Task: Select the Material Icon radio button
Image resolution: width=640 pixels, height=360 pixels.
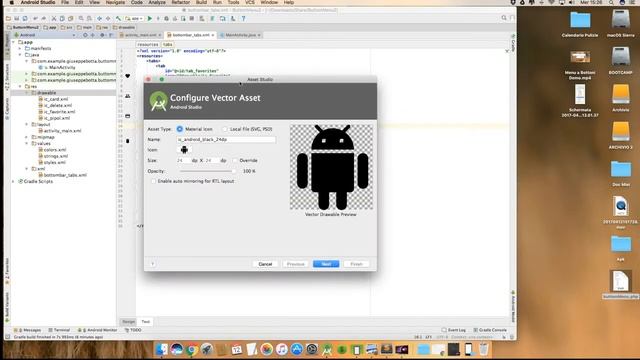Action: click(180, 129)
